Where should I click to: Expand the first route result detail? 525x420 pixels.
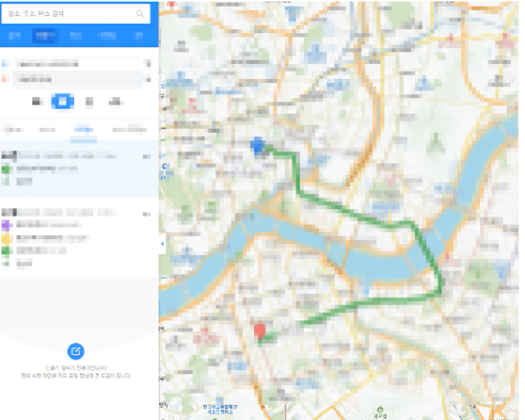(x=79, y=168)
